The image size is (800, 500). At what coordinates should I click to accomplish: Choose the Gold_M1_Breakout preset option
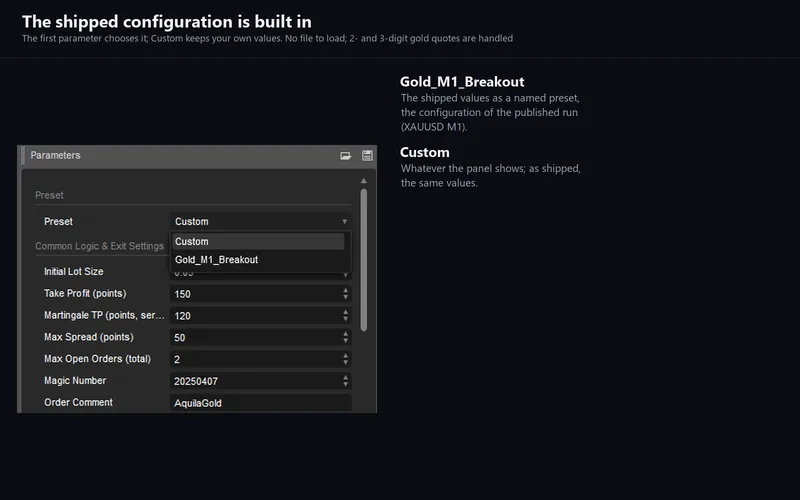[x=258, y=260]
